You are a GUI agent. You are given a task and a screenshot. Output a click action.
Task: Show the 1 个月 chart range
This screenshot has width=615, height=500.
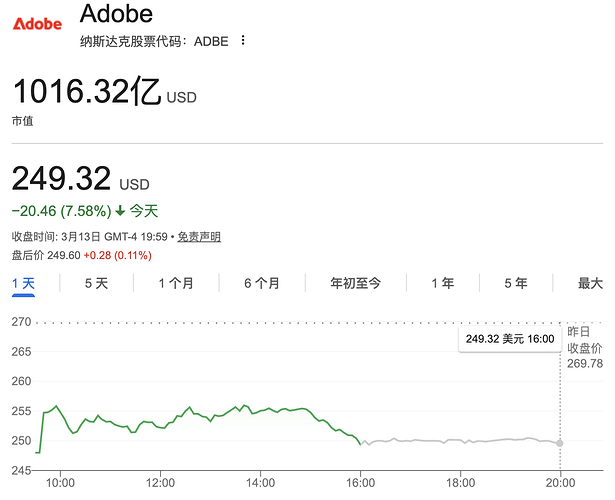[x=176, y=283]
